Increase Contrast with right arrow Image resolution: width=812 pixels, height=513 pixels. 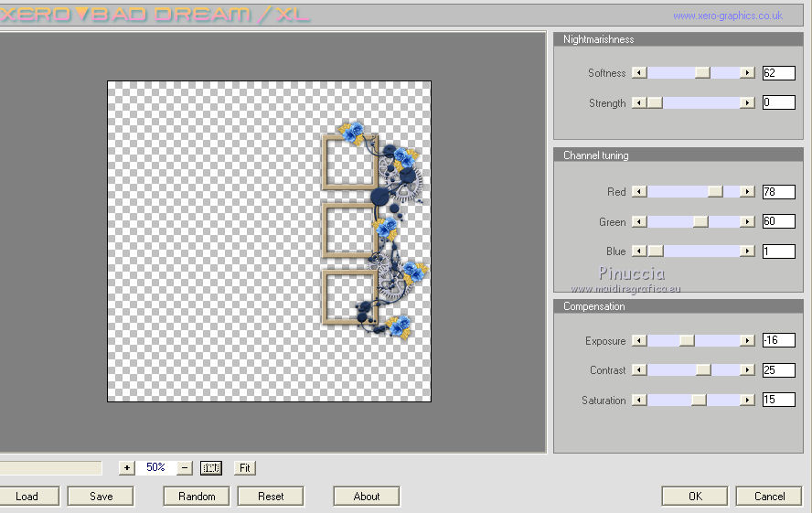coord(747,370)
